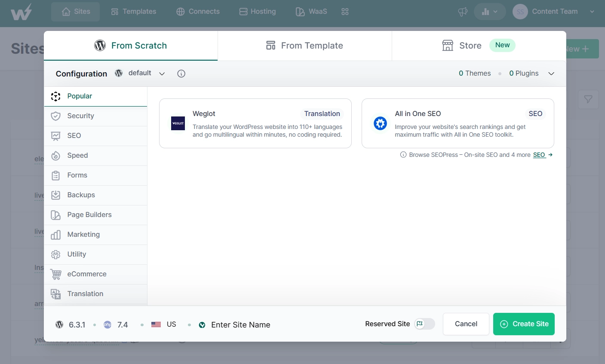Image resolution: width=605 pixels, height=364 pixels.
Task: Click the Enter Site Name field
Action: pyautogui.click(x=240, y=325)
